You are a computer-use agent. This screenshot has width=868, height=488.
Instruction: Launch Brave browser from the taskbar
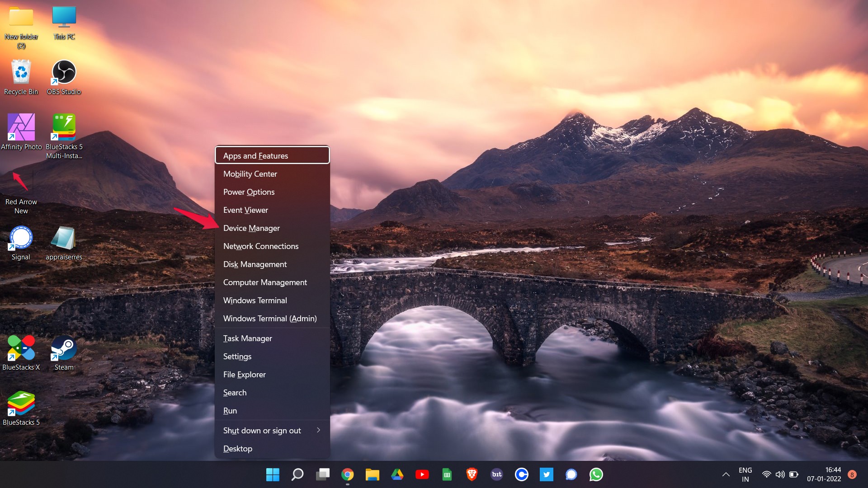472,474
